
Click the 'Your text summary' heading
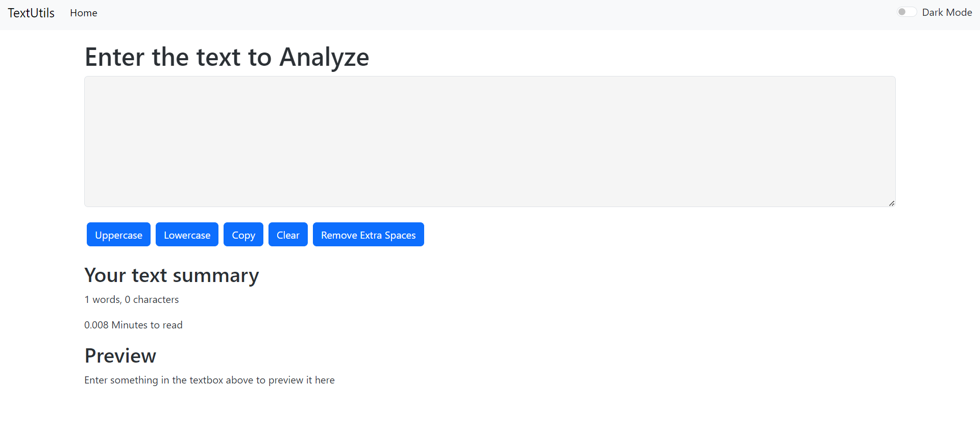pos(171,275)
